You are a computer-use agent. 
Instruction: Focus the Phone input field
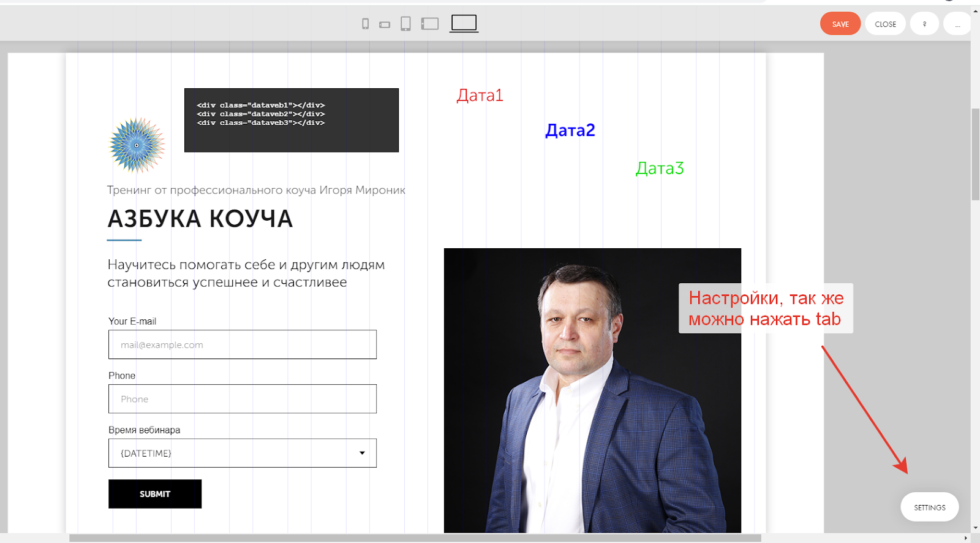pyautogui.click(x=243, y=399)
